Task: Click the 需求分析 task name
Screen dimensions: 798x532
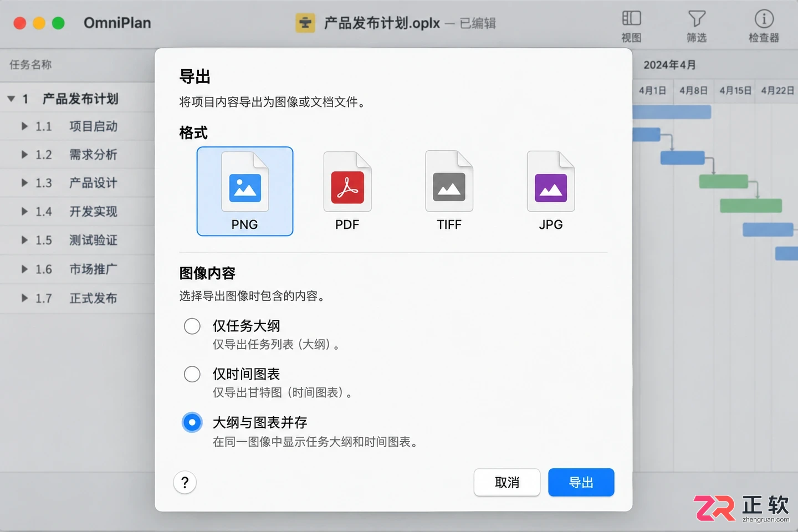Action: (x=93, y=155)
